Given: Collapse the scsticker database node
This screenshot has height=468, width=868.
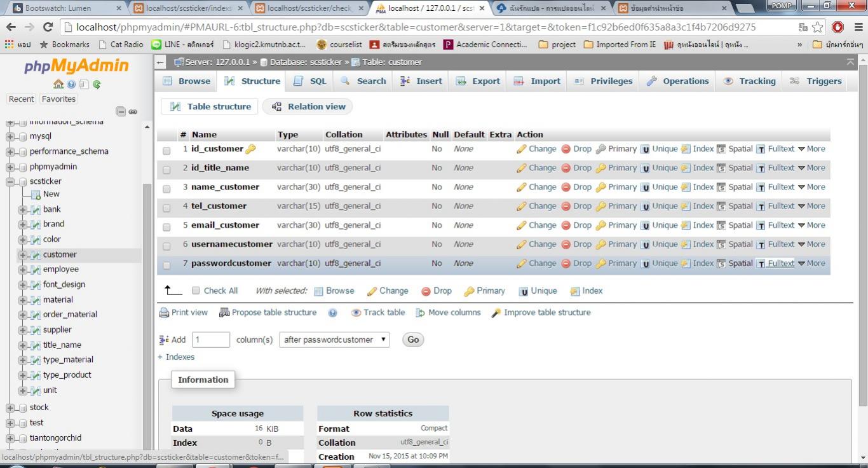Looking at the screenshot, I should [x=10, y=181].
